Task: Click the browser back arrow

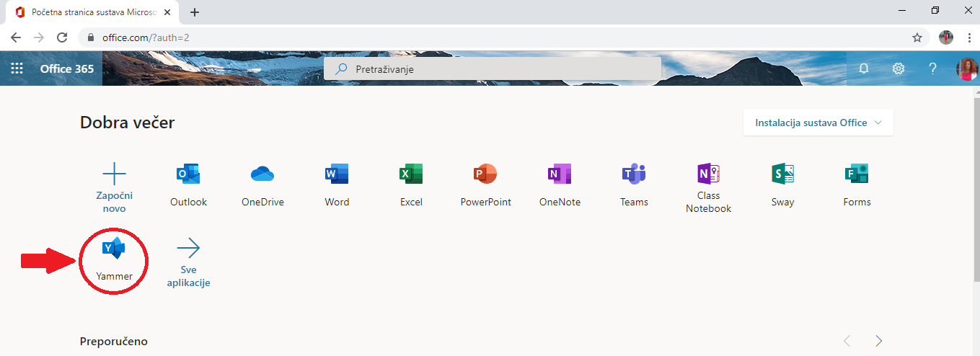Action: pos(16,37)
